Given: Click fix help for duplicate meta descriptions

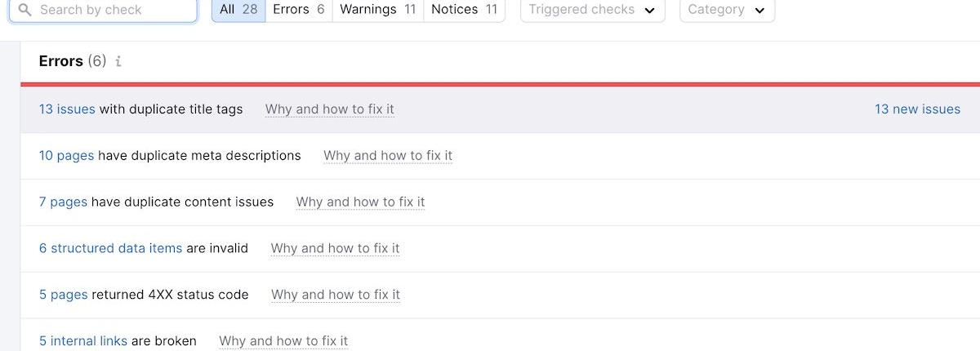Looking at the screenshot, I should [388, 156].
